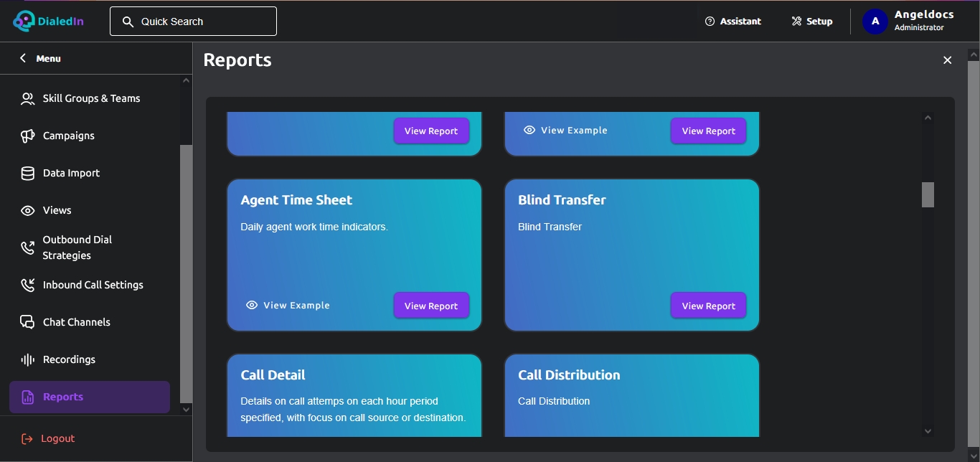Click sidebar scrollbar up arrow

[x=186, y=81]
